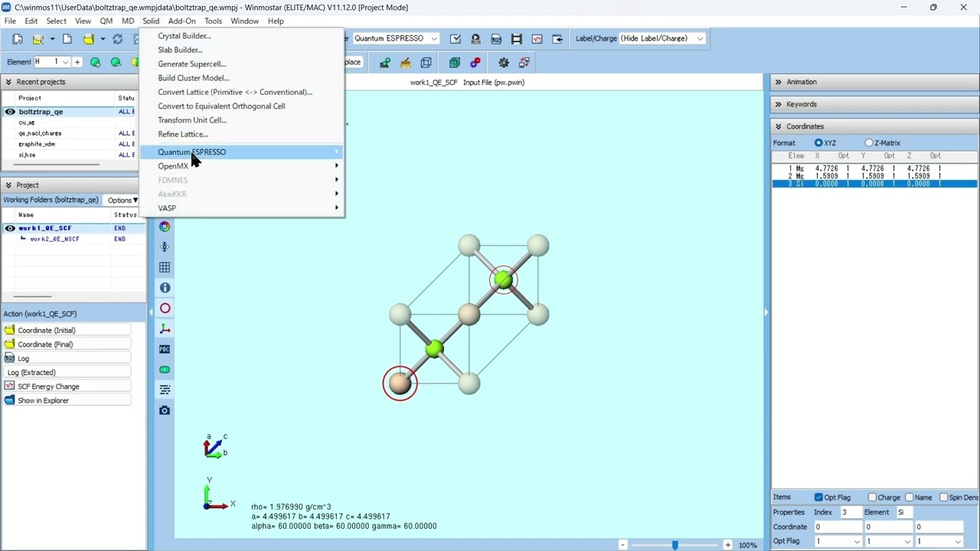Click Show in Explorer action
Image resolution: width=980 pixels, height=551 pixels.
pos(67,401)
